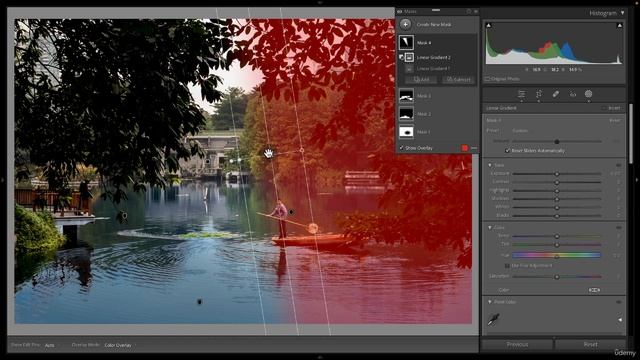Click the edit pin beside the boatman
Image resolution: width=640 pixels, height=360 pixels.
(x=291, y=212)
